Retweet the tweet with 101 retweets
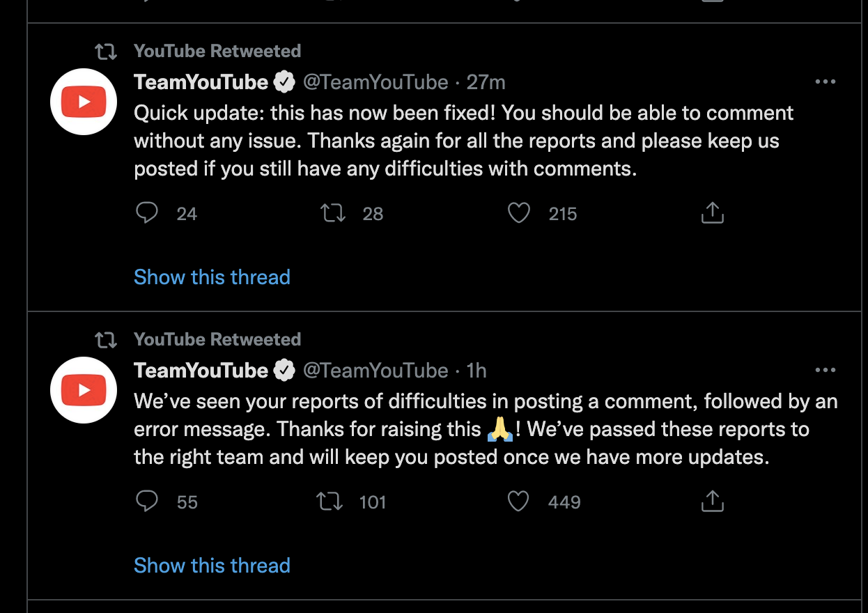This screenshot has width=868, height=613. (x=330, y=502)
